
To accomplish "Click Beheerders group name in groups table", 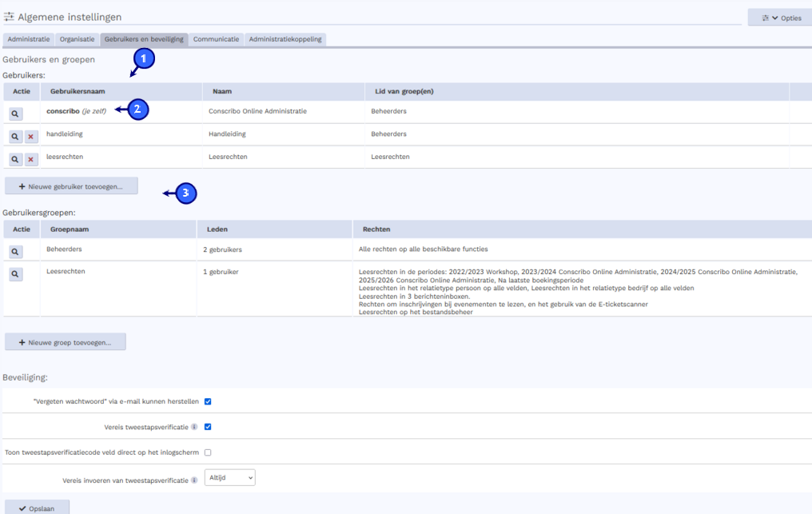I will click(x=64, y=249).
